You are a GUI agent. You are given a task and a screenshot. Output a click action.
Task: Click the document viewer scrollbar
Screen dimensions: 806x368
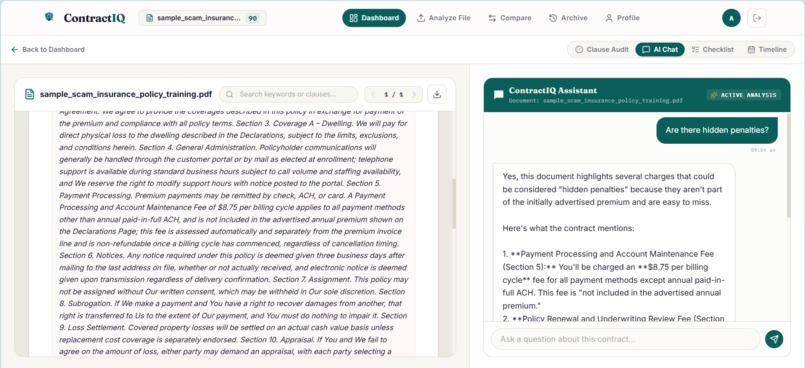click(x=454, y=204)
